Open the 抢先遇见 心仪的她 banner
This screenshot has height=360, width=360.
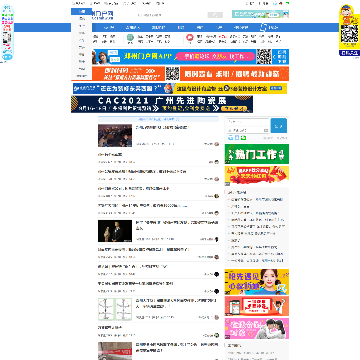[257, 282]
